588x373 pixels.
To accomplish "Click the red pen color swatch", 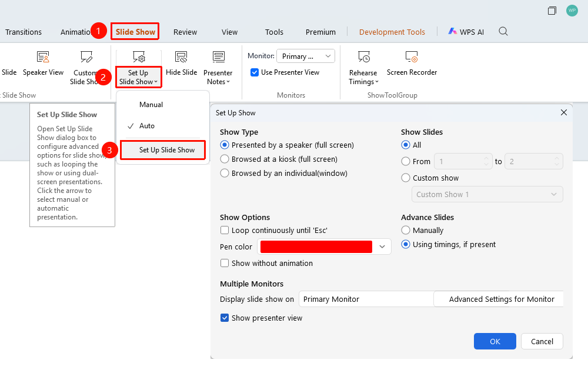I will (316, 247).
